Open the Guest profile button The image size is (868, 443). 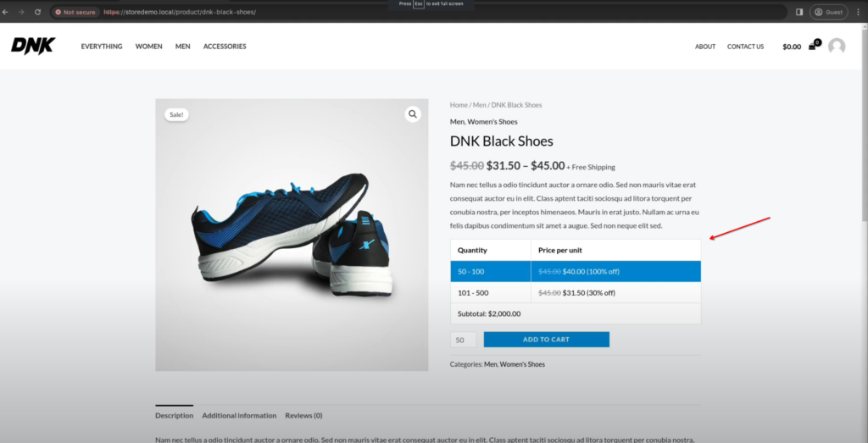(829, 12)
